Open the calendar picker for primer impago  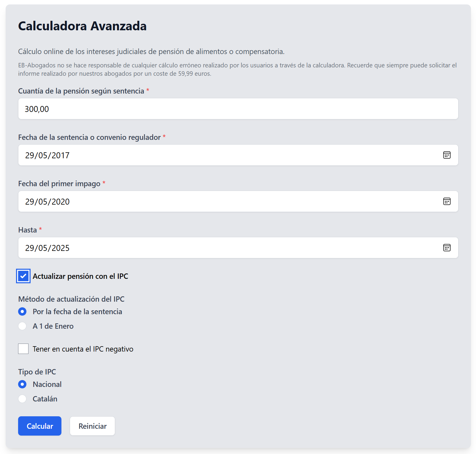447,201
